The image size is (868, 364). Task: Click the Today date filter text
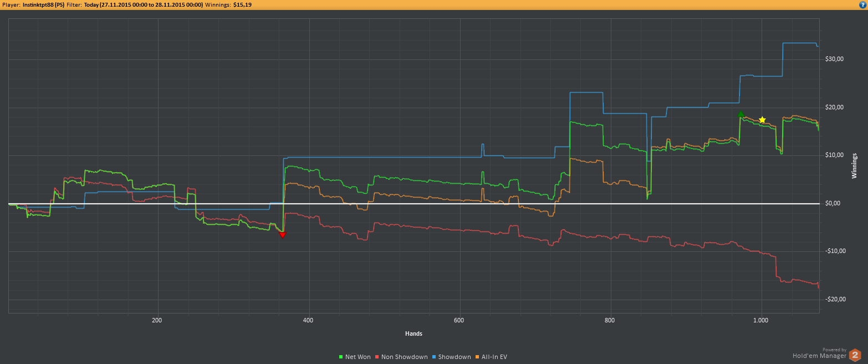pos(144,4)
